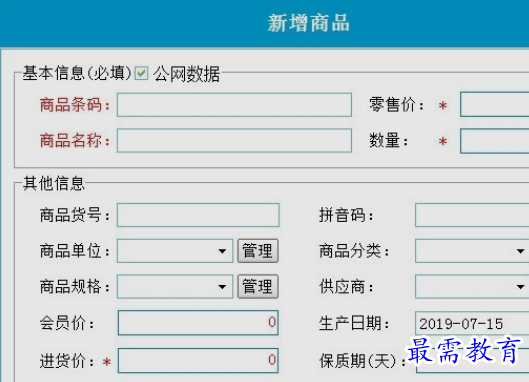Click the 商品名称 label
This screenshot has width=529, height=382.
[x=75, y=140]
